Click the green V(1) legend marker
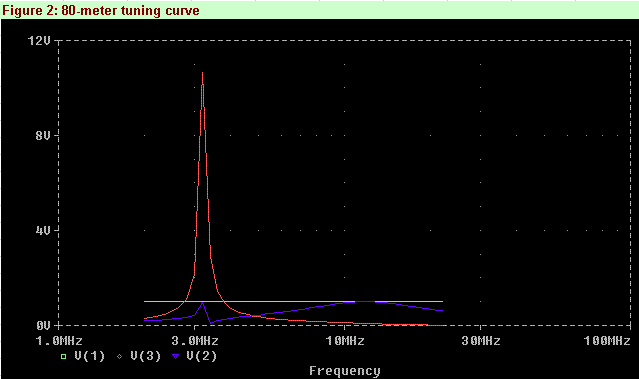The width and height of the screenshot is (639, 379). click(64, 357)
